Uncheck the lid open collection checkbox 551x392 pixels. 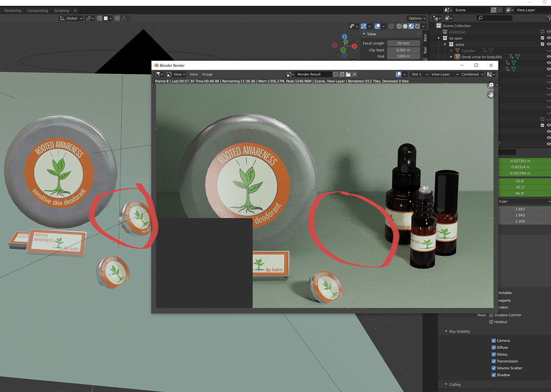[x=542, y=38]
